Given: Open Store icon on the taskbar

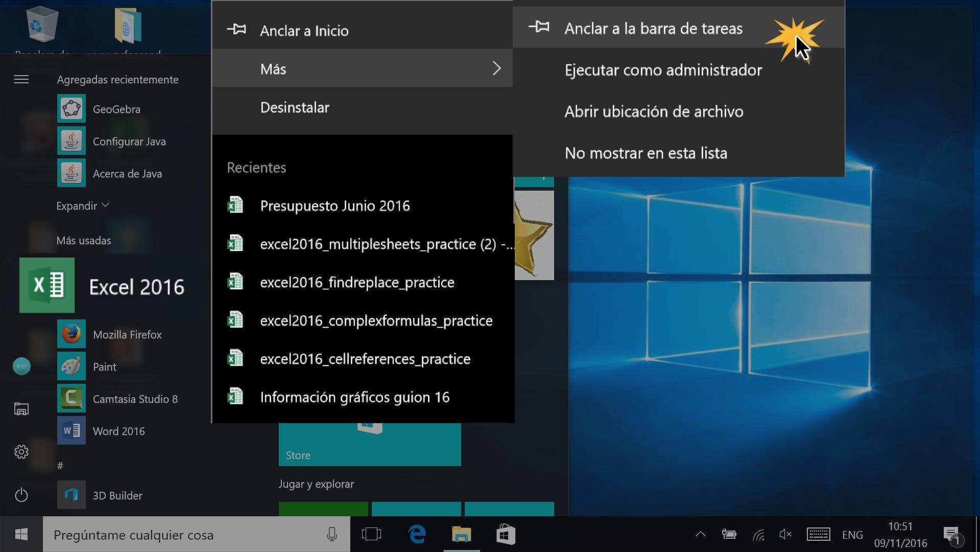Looking at the screenshot, I should click(506, 535).
